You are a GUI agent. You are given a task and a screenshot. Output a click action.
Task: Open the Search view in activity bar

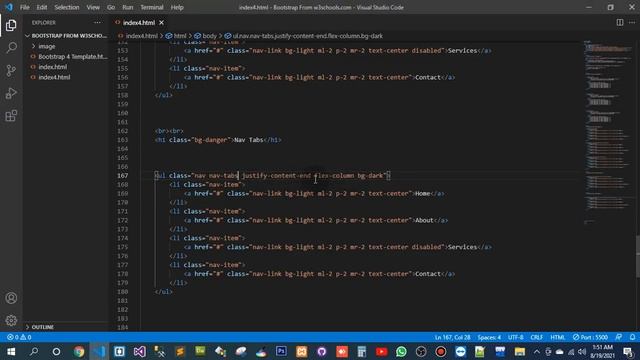tap(11, 48)
